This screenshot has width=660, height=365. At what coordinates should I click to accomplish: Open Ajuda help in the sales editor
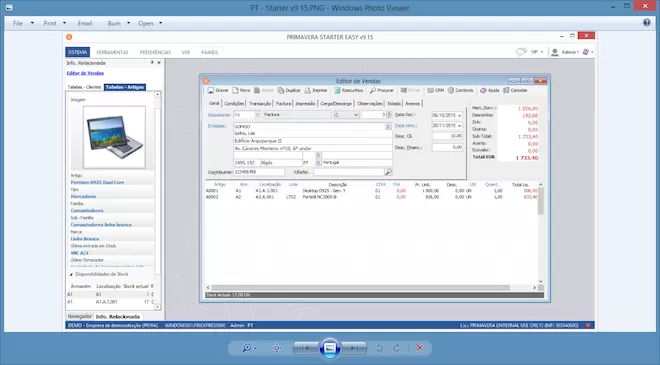click(x=483, y=91)
